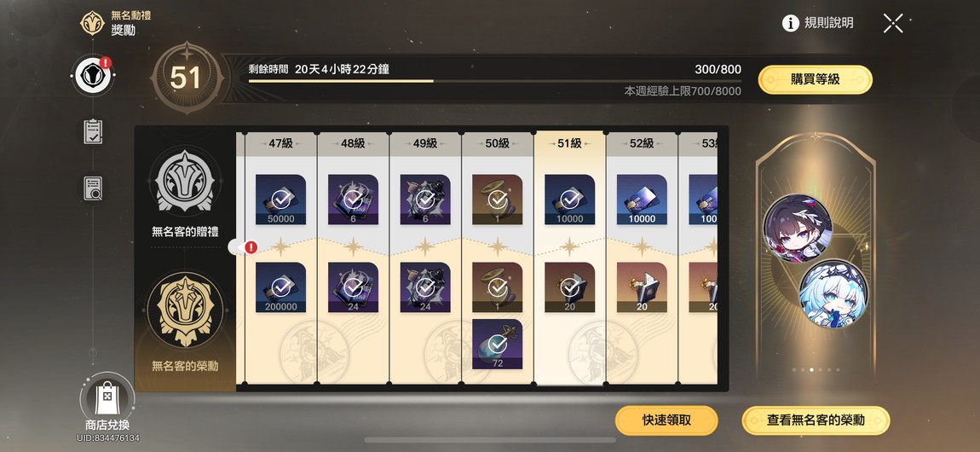The height and width of the screenshot is (452, 980).
Task: Open the missions clipboard icon in sidebar
Action: (x=93, y=131)
